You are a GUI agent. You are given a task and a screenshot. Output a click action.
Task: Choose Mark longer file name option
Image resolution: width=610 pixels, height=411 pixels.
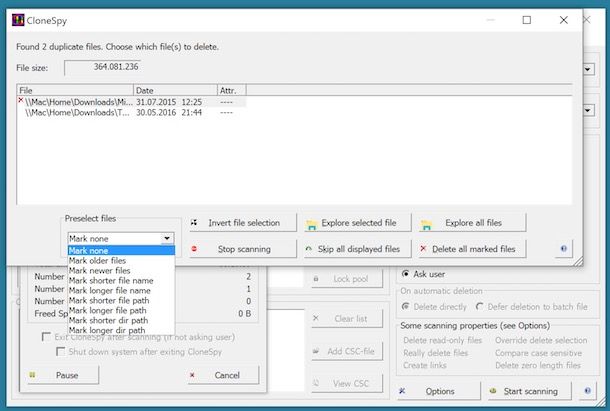click(x=121, y=290)
